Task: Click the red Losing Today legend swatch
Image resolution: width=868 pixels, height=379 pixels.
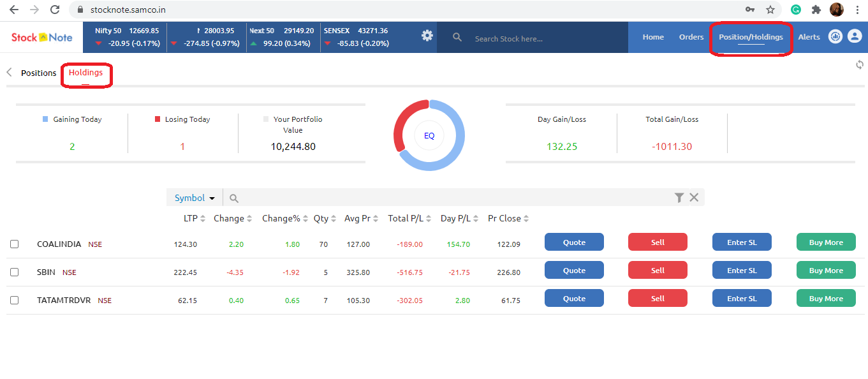Action: (x=158, y=119)
